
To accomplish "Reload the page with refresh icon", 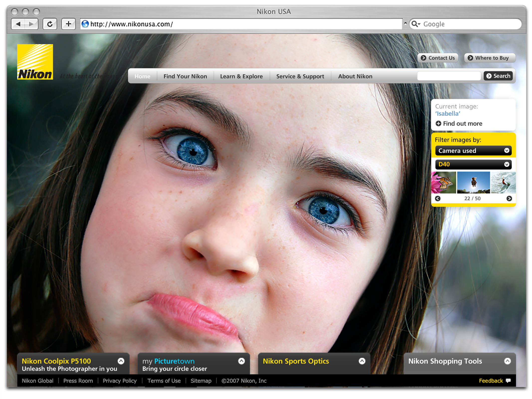I will tap(50, 24).
